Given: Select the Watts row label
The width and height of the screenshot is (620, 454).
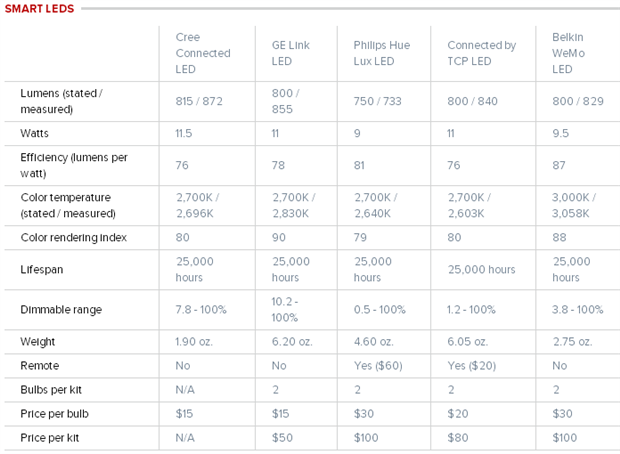Looking at the screenshot, I should click(x=34, y=133).
